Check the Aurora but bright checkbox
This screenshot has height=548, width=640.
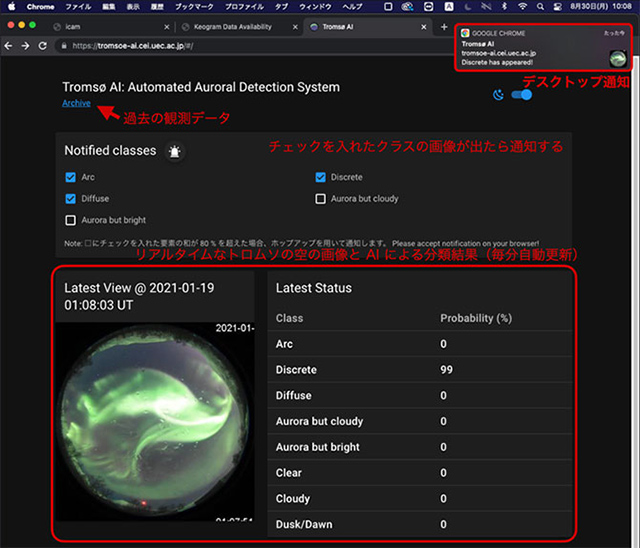point(70,220)
